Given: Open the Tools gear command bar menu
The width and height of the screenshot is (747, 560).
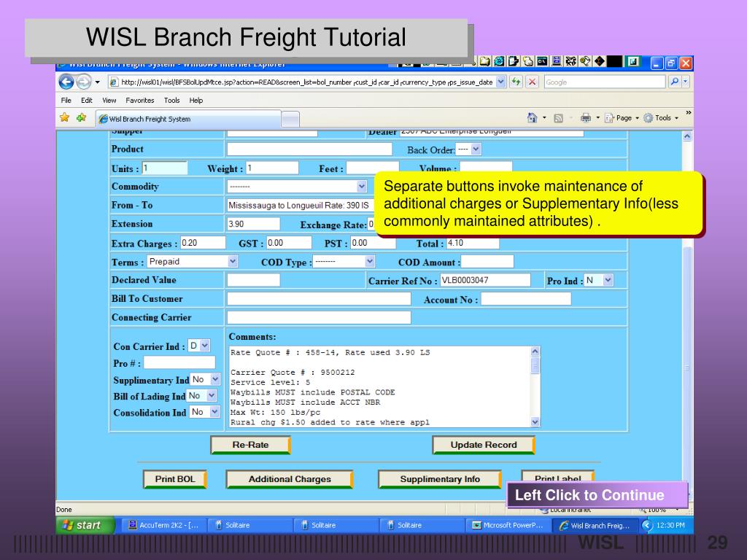Looking at the screenshot, I should click(x=660, y=117).
